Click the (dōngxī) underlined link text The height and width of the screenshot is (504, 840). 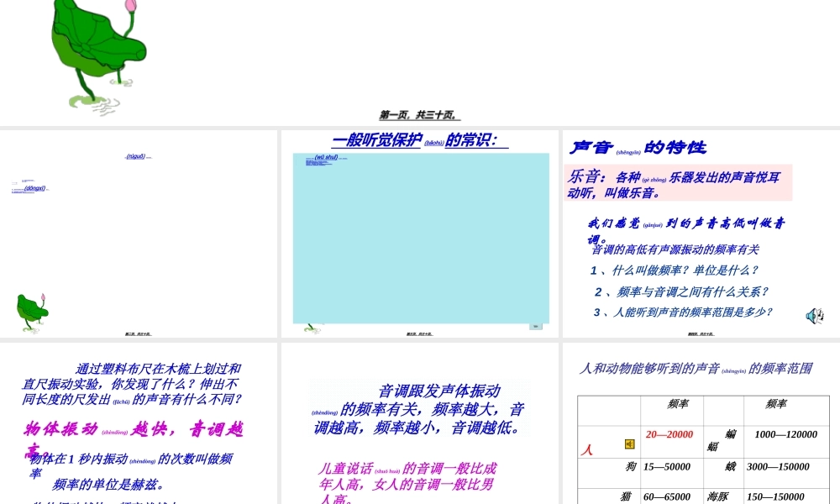pos(34,189)
